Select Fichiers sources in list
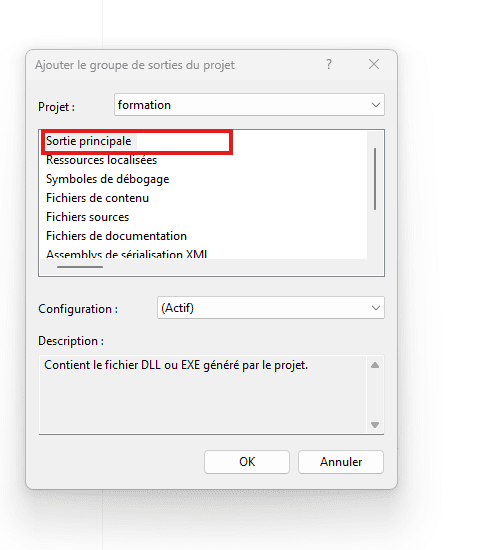Viewport: 491px width, 550px height. [x=87, y=217]
